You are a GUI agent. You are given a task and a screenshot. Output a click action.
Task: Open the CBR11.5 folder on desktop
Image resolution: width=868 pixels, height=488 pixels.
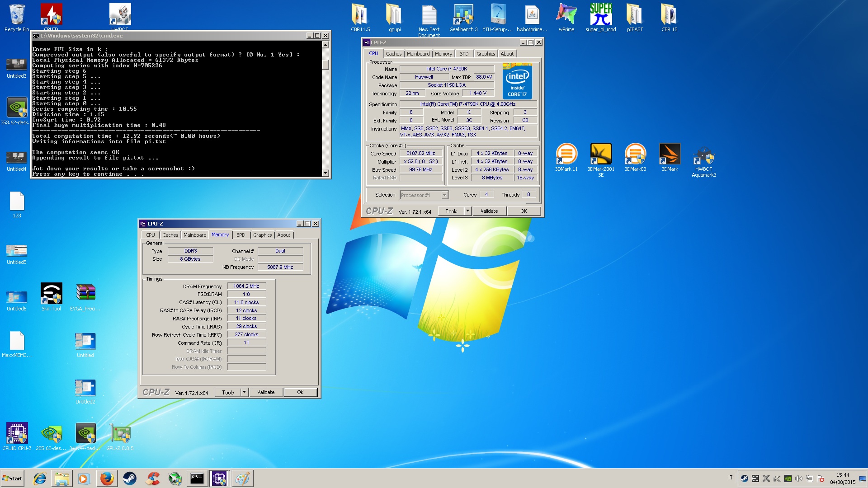360,18
